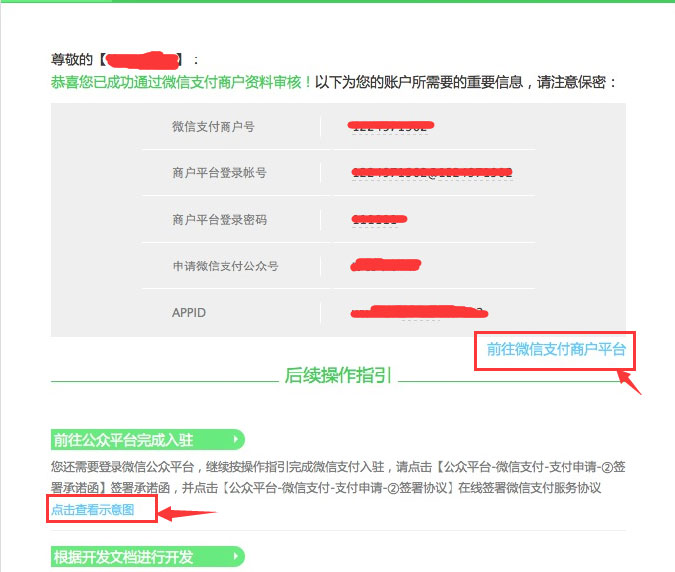
Task: Open the 前往微信支付商户平台 link
Action: [556, 349]
